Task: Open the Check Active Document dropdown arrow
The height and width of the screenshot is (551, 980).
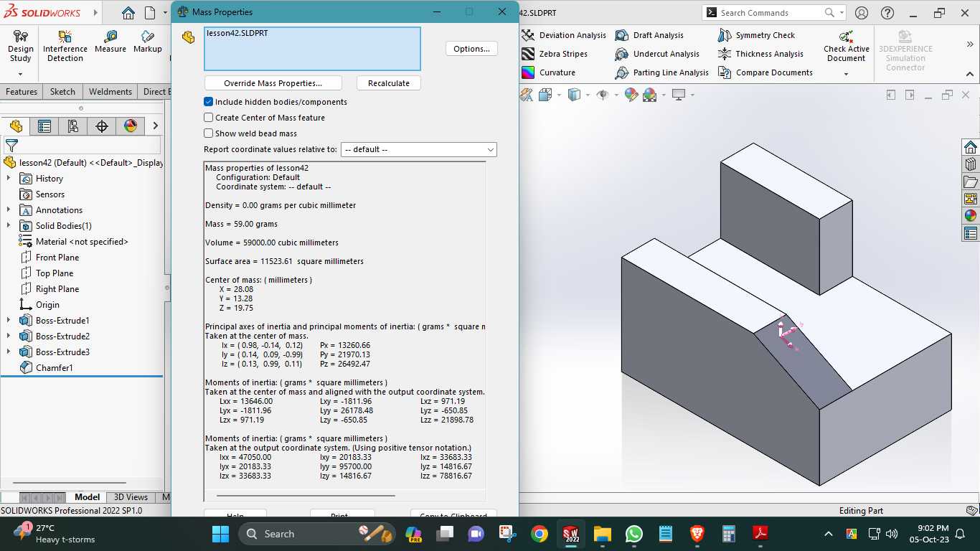Action: pyautogui.click(x=847, y=74)
